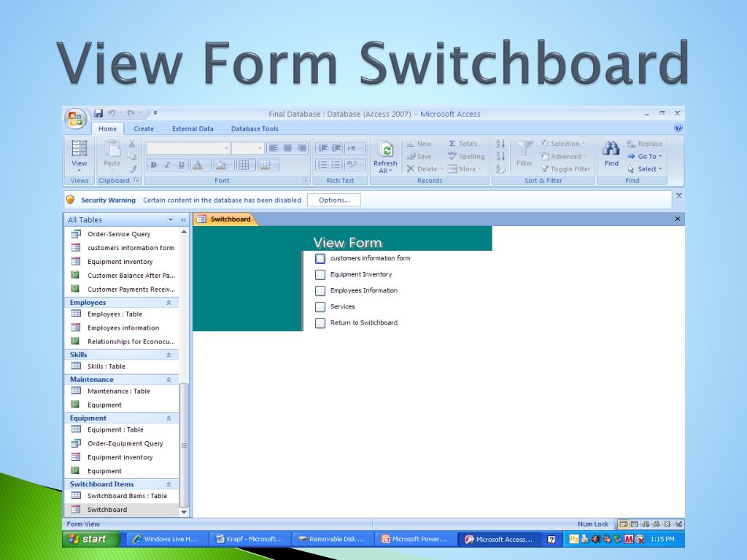
Task: Collapse the Maintenance group
Action: (x=169, y=379)
